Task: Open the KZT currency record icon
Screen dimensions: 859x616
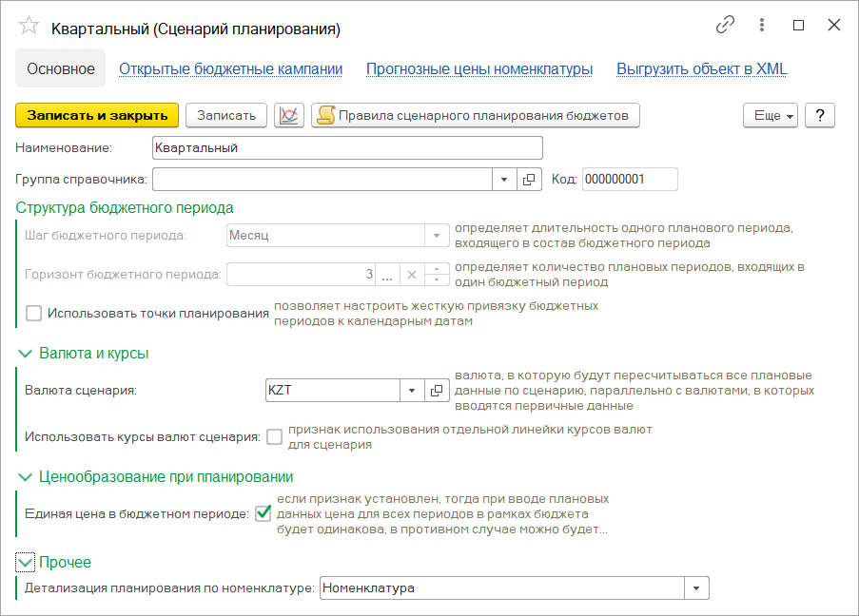Action: [x=437, y=390]
